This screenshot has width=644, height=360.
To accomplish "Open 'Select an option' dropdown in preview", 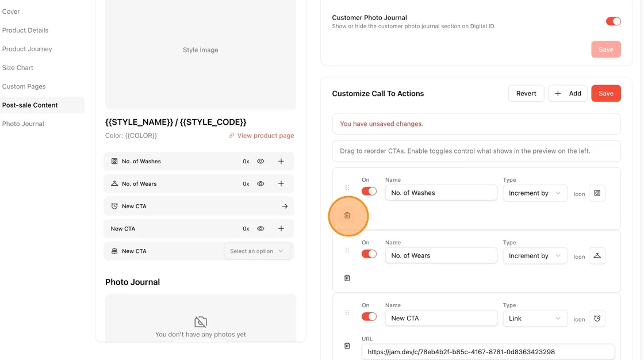I will coord(256,251).
